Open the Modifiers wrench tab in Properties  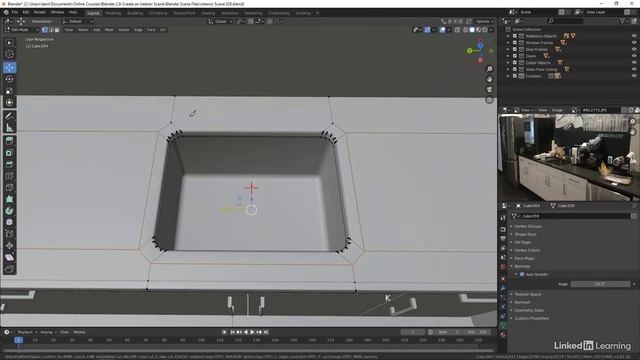point(503,288)
